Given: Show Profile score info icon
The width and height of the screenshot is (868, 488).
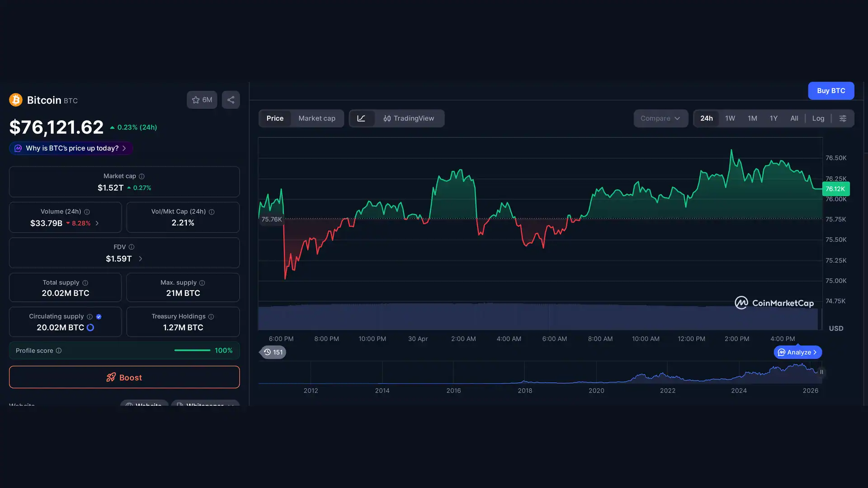Looking at the screenshot, I should tap(59, 351).
